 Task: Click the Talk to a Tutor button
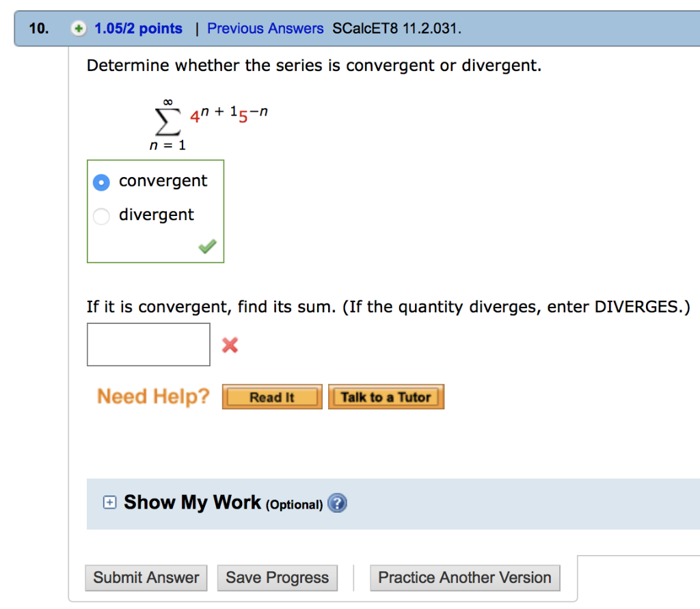click(386, 396)
